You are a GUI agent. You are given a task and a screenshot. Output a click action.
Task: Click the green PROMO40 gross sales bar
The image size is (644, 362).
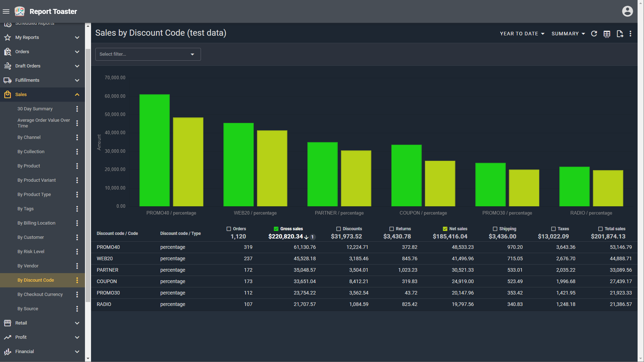point(154,150)
